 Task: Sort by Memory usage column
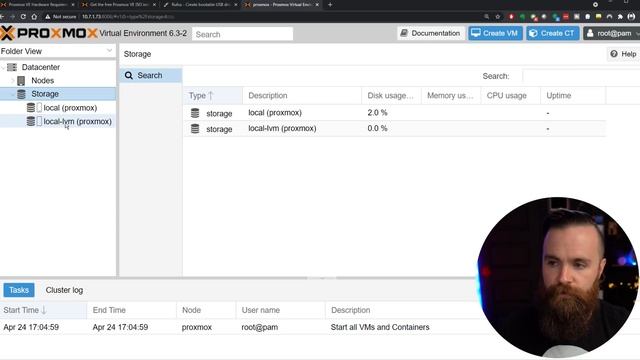click(451, 96)
